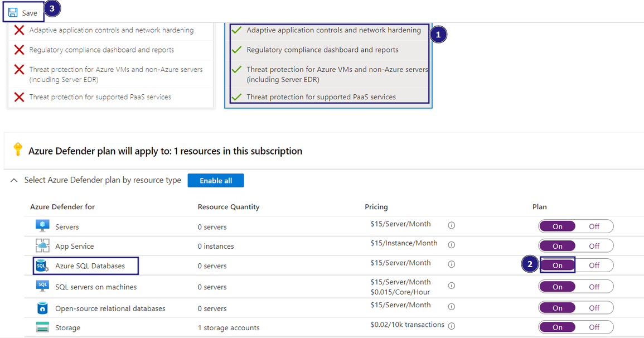Turn Storage plan Off
The image size is (644, 338).
click(594, 327)
